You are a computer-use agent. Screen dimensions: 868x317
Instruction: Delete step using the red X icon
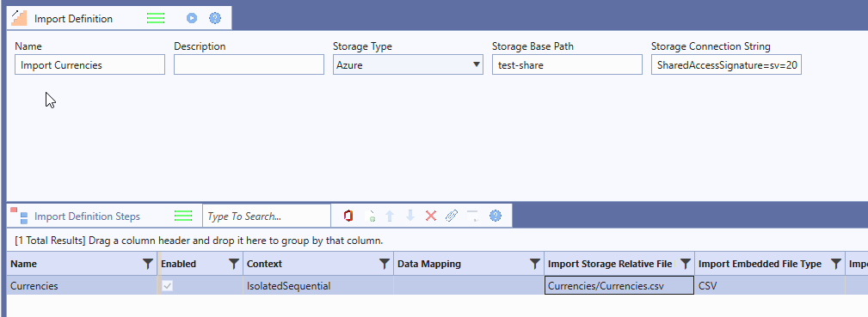click(x=431, y=216)
